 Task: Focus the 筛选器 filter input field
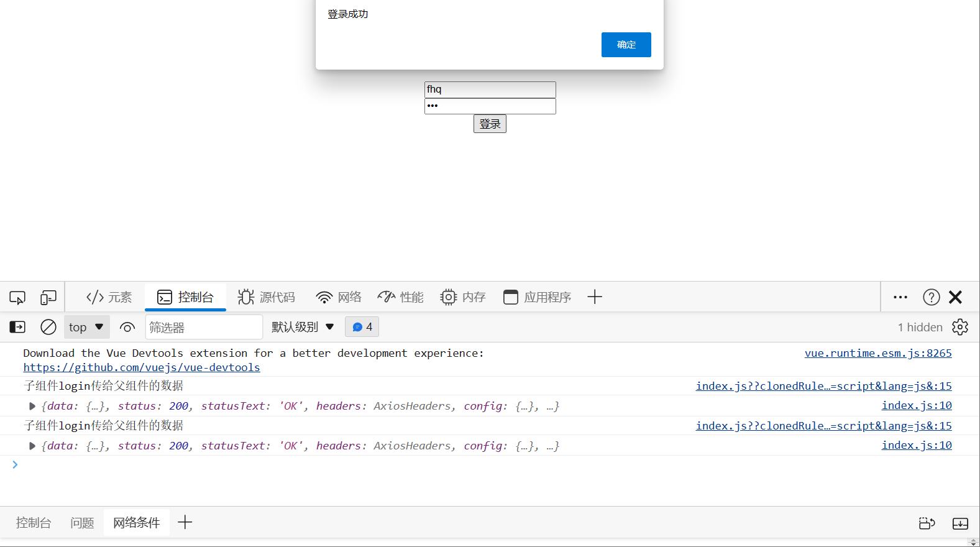pos(204,327)
